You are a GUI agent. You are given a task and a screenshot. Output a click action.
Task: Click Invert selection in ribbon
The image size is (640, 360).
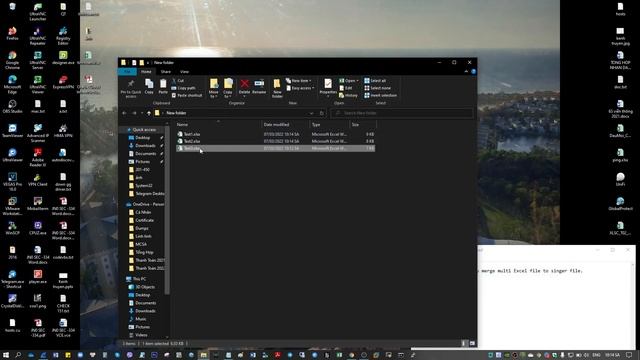point(380,96)
